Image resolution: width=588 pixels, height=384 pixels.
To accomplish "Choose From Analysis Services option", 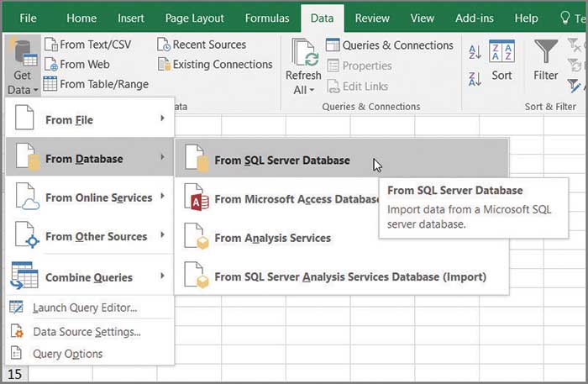I will [x=272, y=238].
